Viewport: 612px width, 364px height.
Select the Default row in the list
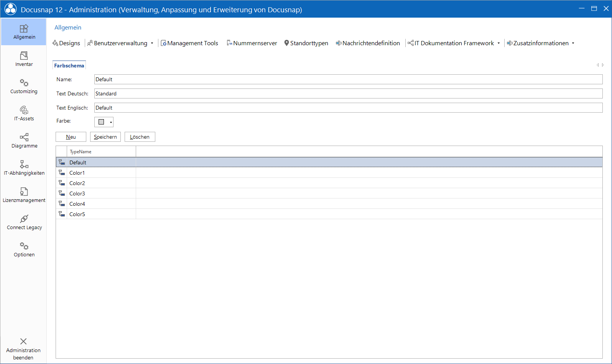point(329,162)
